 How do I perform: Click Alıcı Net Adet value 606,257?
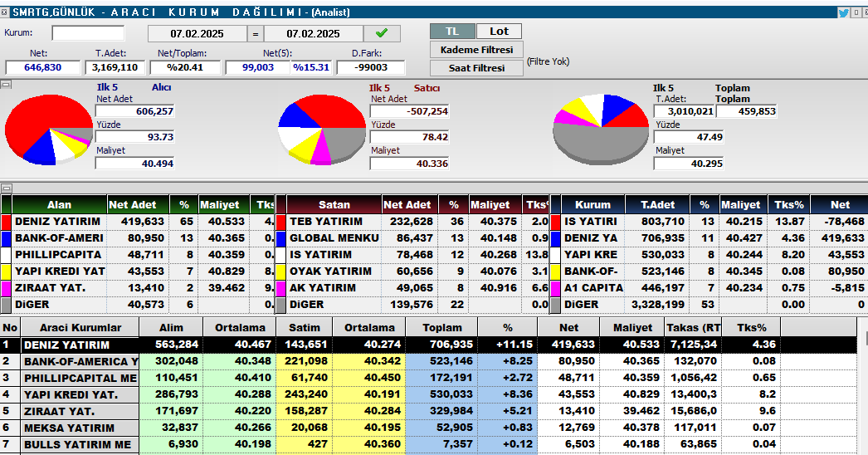point(135,111)
